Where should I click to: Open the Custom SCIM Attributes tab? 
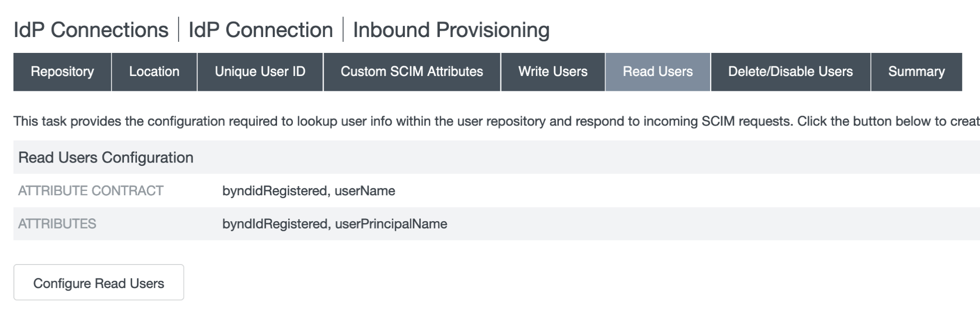point(411,72)
